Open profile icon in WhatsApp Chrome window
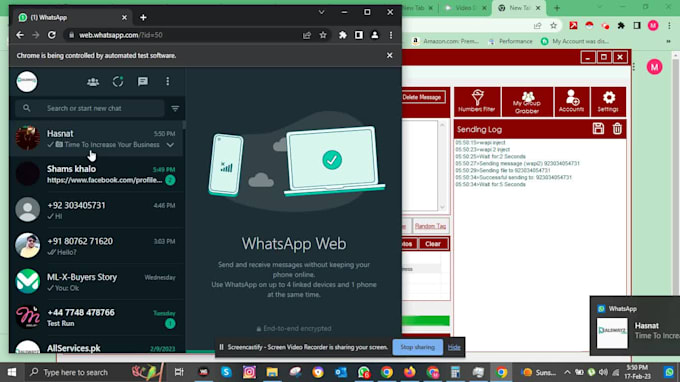Screen dimensions: 680x382 [375, 35]
